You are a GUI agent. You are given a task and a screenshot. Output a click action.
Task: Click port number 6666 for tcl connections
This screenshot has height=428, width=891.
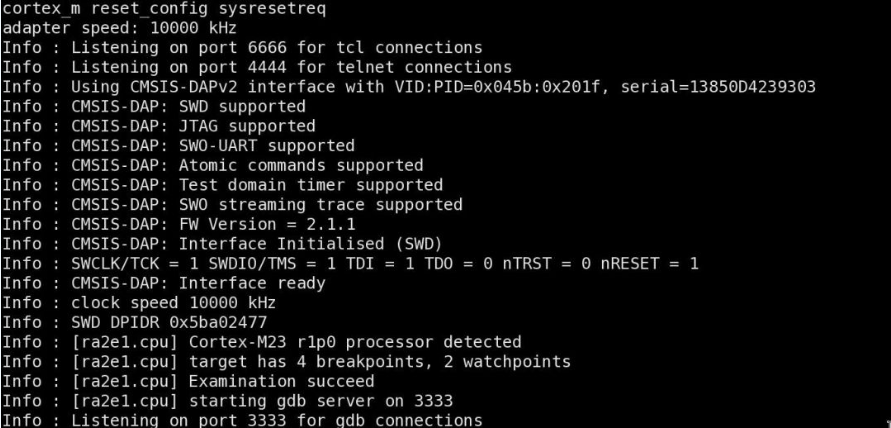click(x=268, y=47)
